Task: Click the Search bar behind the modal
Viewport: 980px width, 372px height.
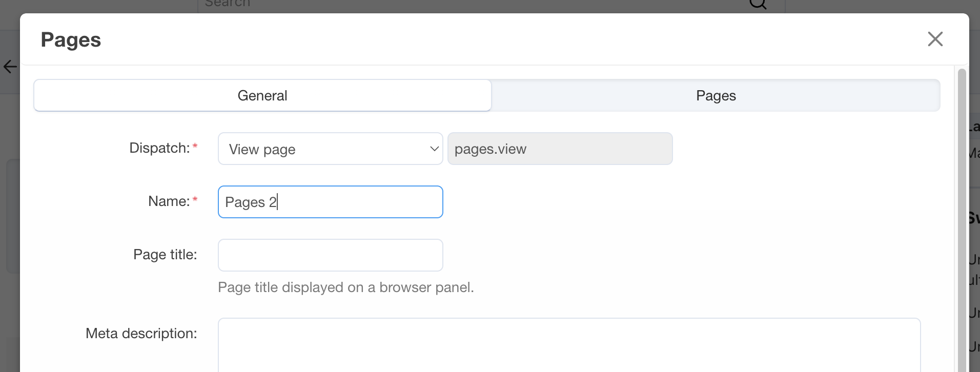Action: pos(461,4)
